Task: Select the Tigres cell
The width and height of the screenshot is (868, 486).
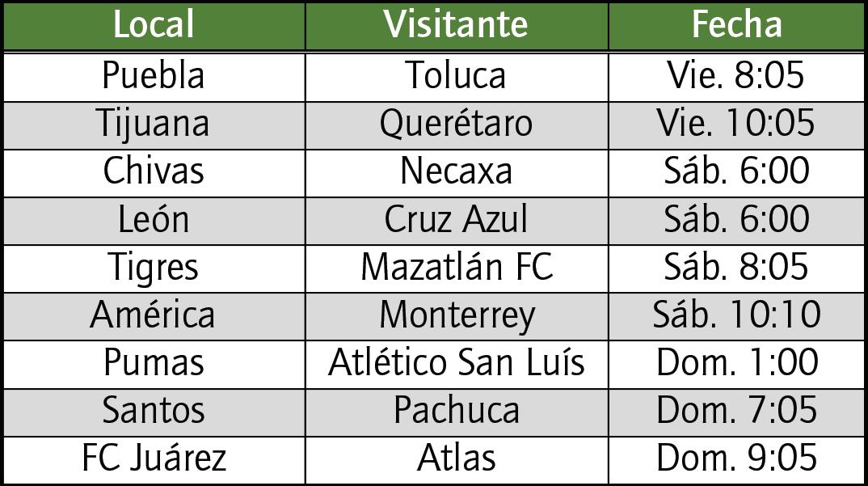Action: coord(154,268)
